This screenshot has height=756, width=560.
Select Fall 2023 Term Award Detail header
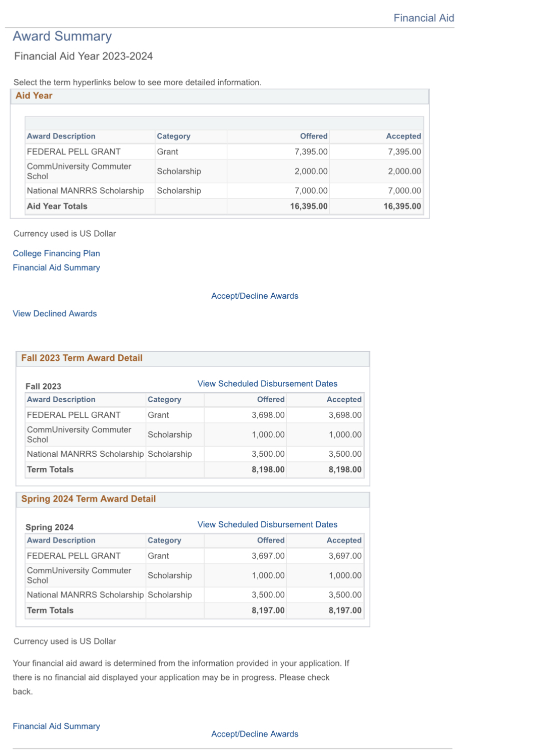point(193,358)
